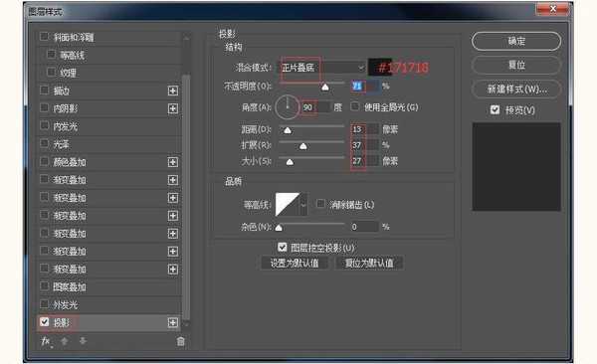
Task: Select the 颜色叠加 style row
Action: pos(108,162)
